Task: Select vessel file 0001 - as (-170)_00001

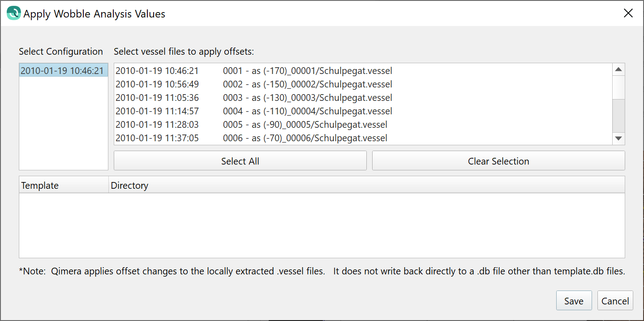Action: click(x=253, y=71)
